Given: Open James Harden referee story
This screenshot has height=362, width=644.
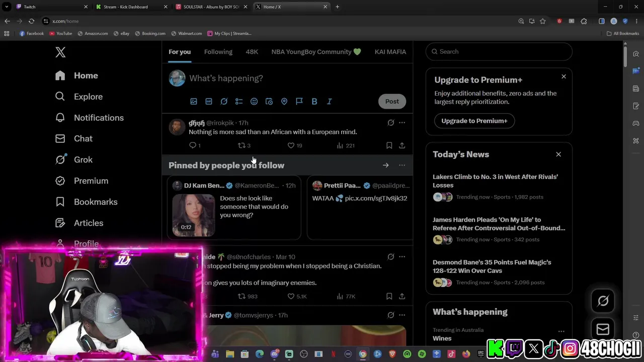Looking at the screenshot, I should pos(499,224).
